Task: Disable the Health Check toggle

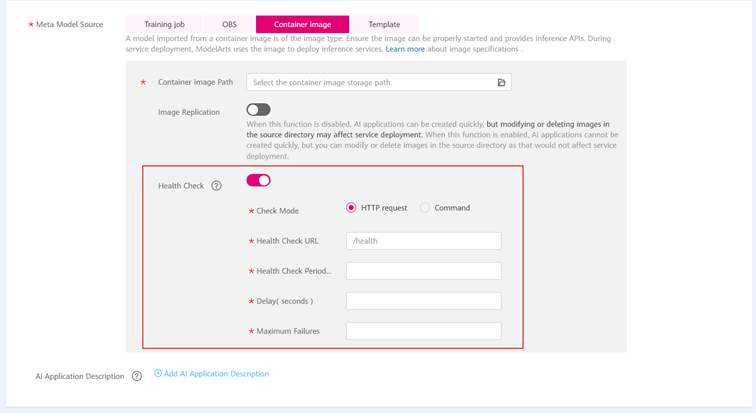Action: coord(258,180)
